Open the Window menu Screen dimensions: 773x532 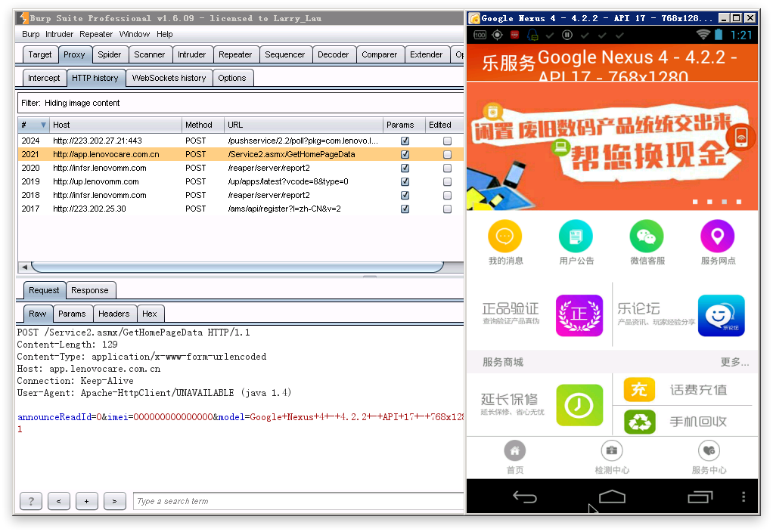(x=134, y=34)
